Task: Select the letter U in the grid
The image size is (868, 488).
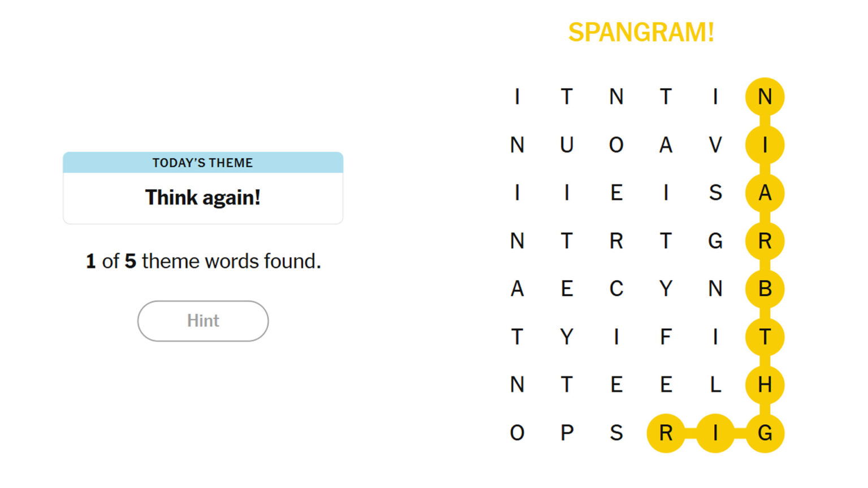Action: point(567,145)
